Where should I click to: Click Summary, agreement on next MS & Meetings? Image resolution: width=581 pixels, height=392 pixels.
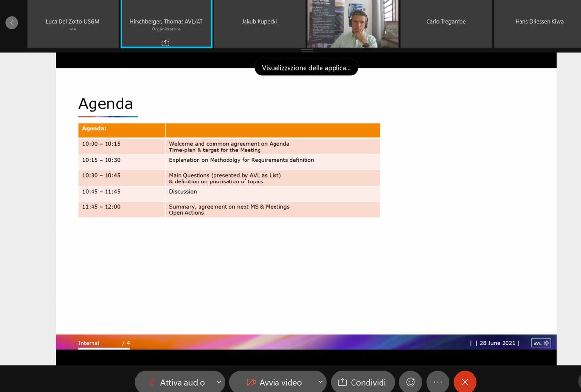(x=229, y=207)
